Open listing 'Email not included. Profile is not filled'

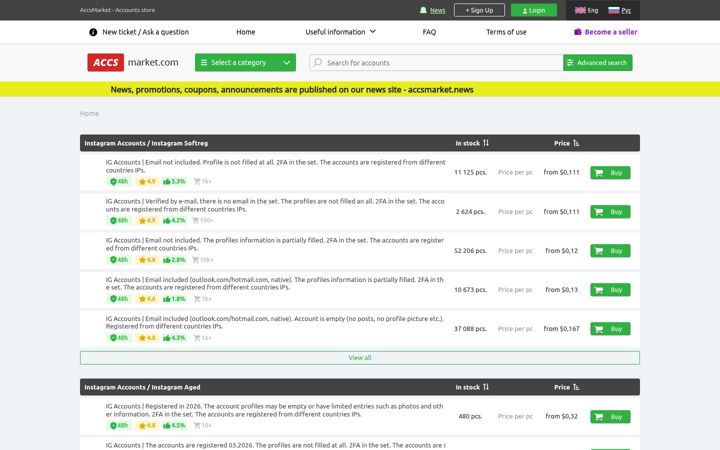tap(276, 166)
